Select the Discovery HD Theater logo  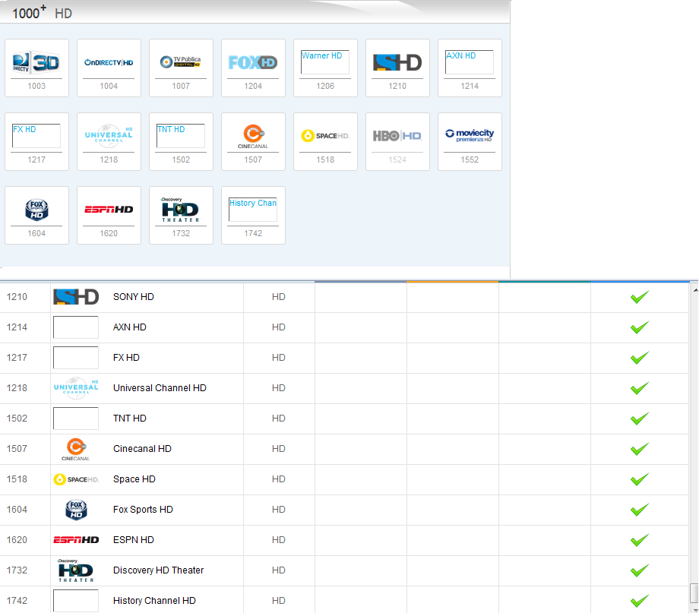pyautogui.click(x=180, y=209)
